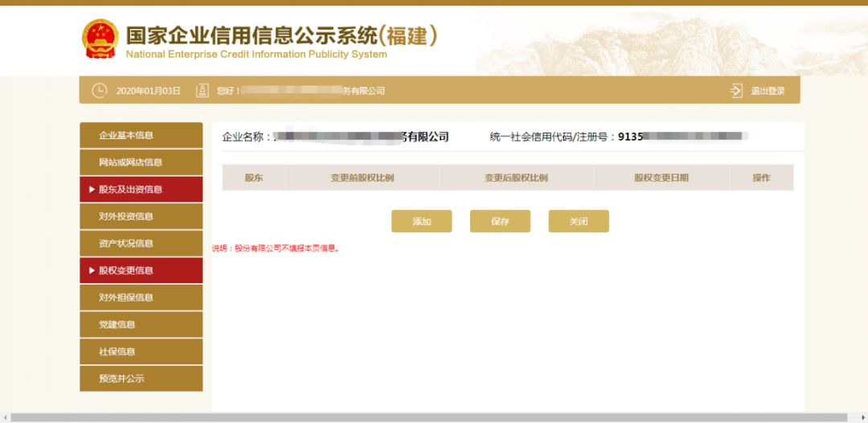The height and width of the screenshot is (423, 868).
Task: Click the arrow beside 股东及出资信息
Action: (92, 190)
